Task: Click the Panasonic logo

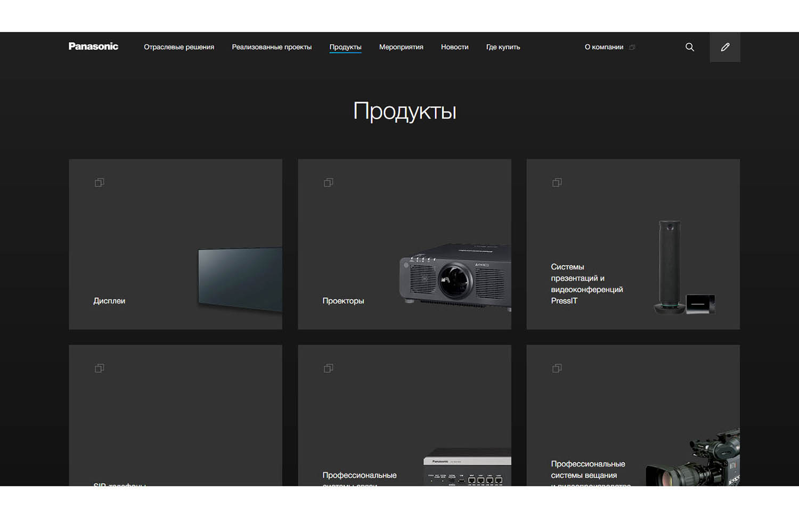Action: pyautogui.click(x=93, y=46)
